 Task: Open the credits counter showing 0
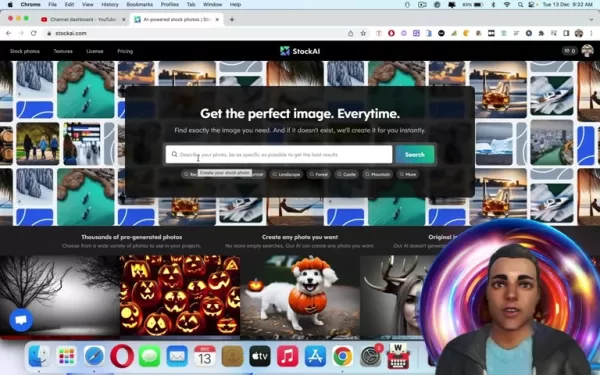(x=569, y=51)
